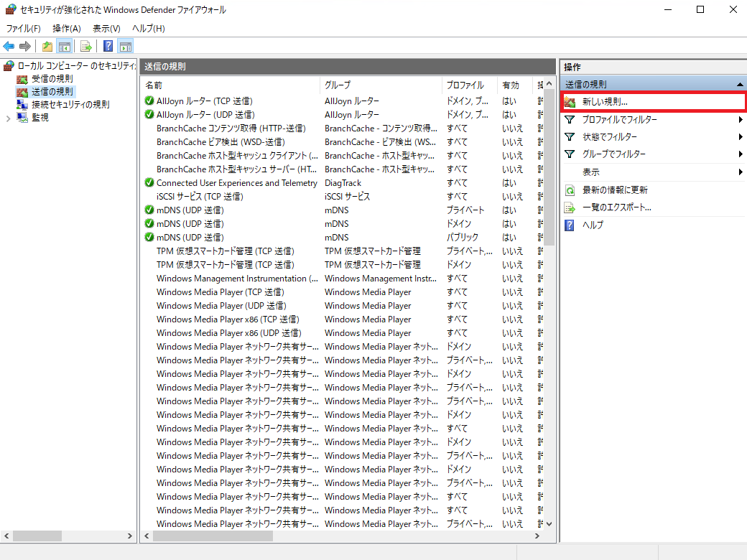Open the グループでフィルター submenu arrow
The height and width of the screenshot is (560, 747).
pyautogui.click(x=741, y=154)
